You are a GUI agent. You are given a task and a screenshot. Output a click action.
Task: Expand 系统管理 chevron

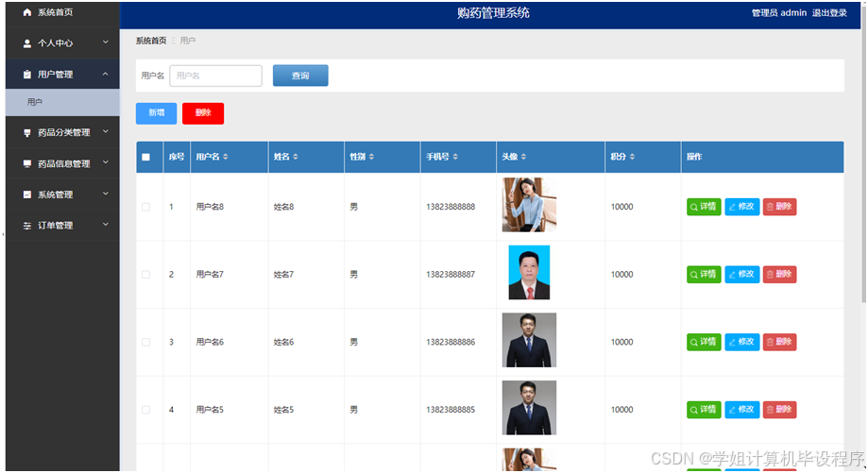[x=105, y=194]
